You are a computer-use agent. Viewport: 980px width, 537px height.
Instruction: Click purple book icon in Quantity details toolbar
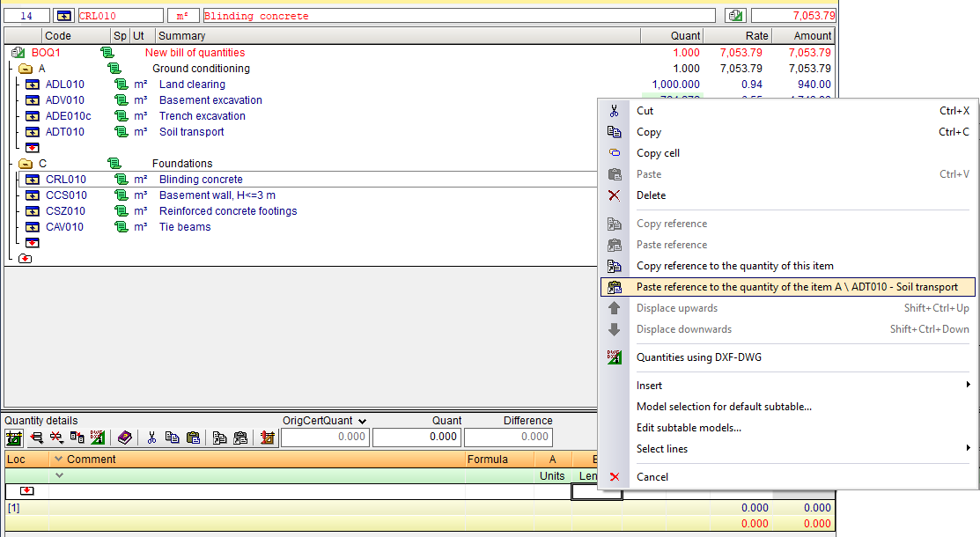(124, 438)
